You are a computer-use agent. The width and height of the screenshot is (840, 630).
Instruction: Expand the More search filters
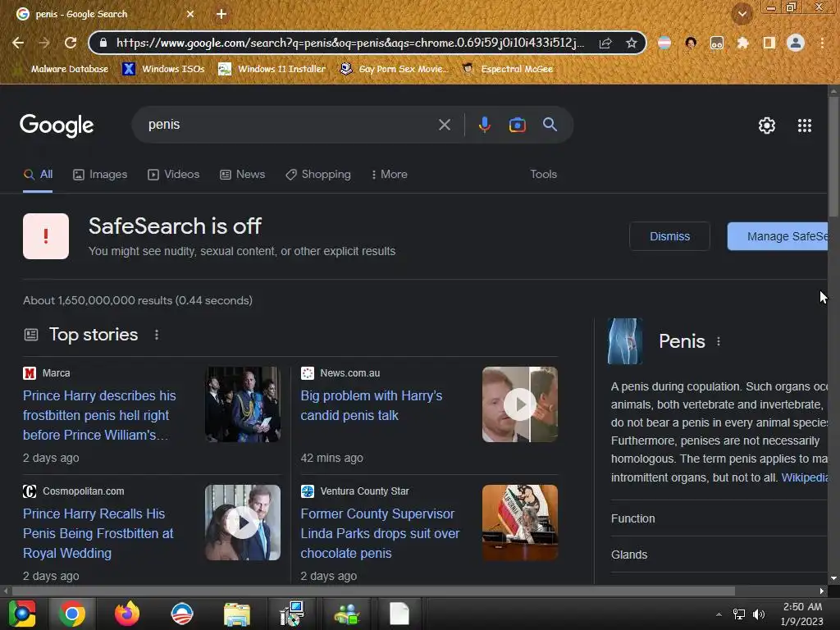click(390, 175)
